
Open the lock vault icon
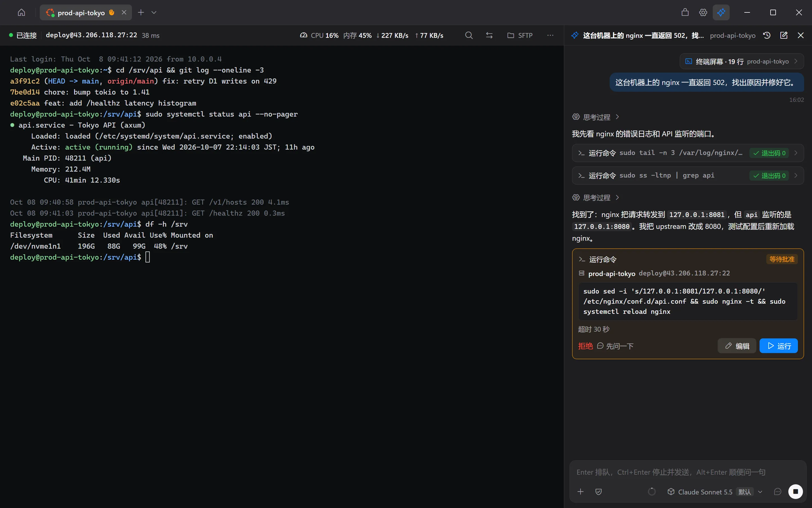tap(685, 12)
